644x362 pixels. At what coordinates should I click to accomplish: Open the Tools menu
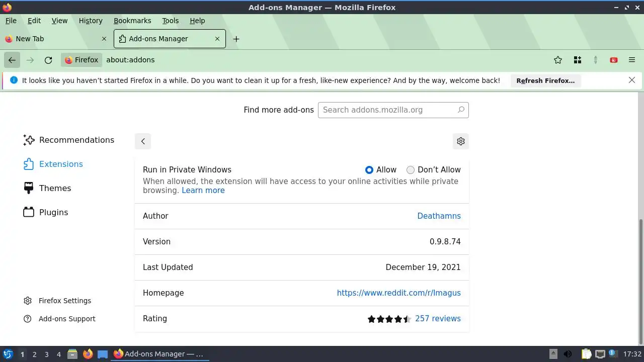click(x=171, y=21)
